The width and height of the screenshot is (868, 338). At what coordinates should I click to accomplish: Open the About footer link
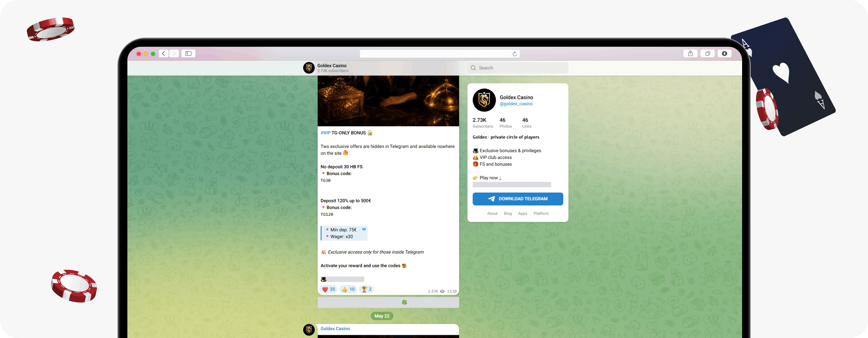click(x=492, y=213)
